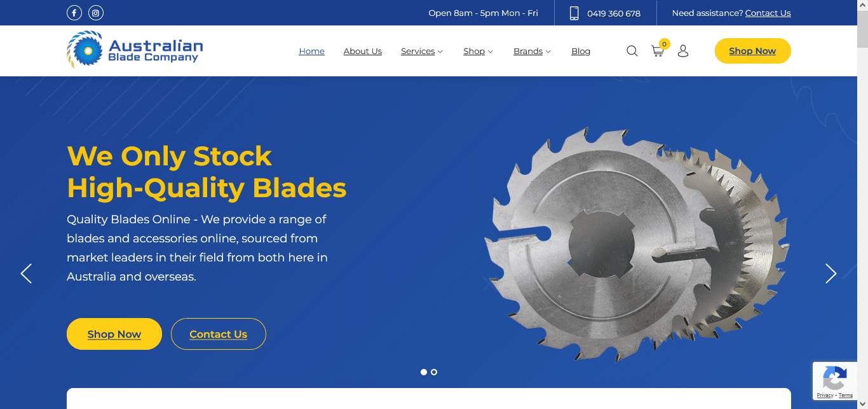Select the second slide indicator dot

[434, 372]
